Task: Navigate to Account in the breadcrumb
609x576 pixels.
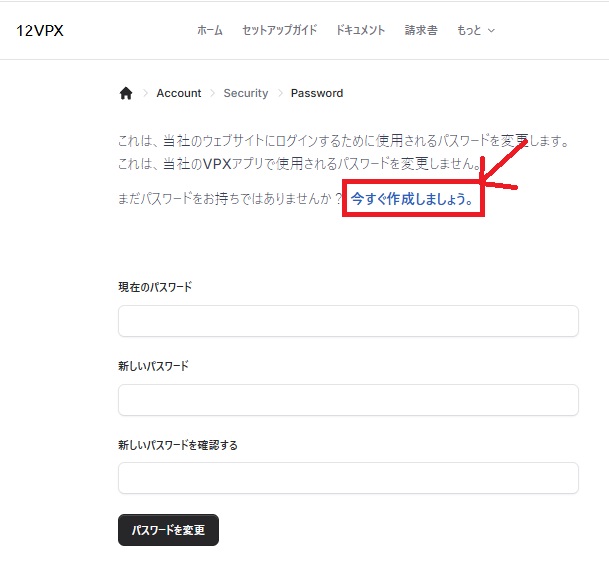Action: pyautogui.click(x=179, y=93)
